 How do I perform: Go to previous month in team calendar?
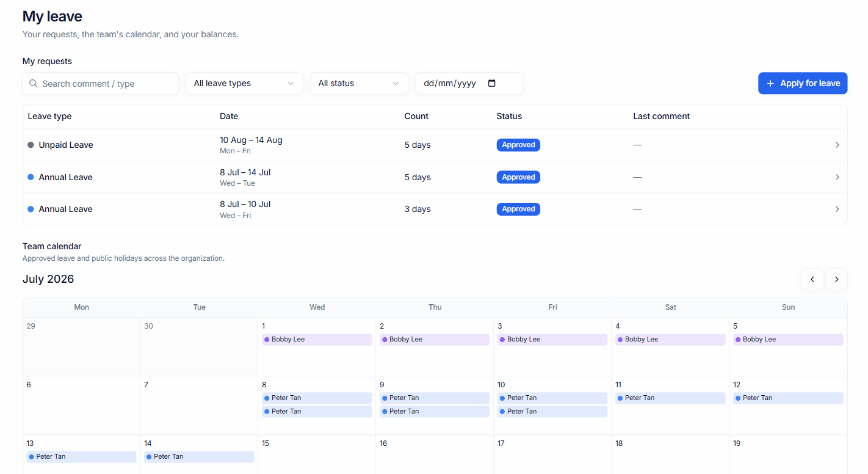812,279
